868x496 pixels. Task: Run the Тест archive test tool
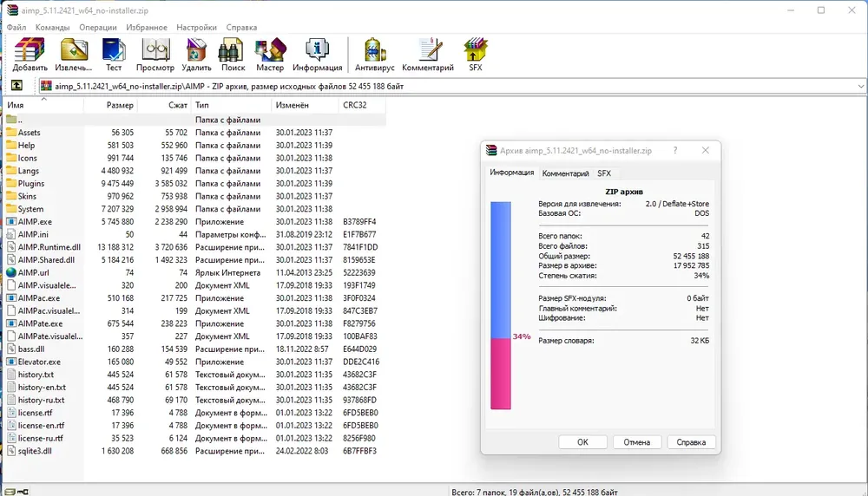[114, 54]
